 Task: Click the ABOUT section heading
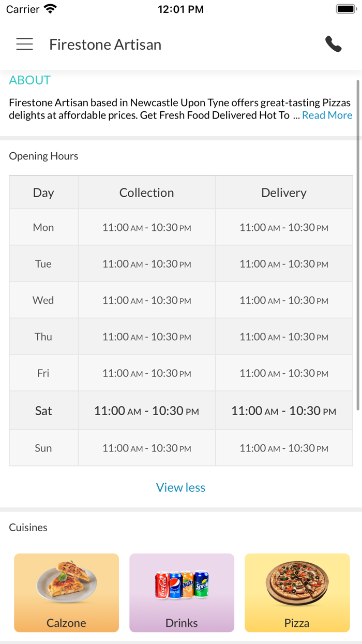[29, 80]
